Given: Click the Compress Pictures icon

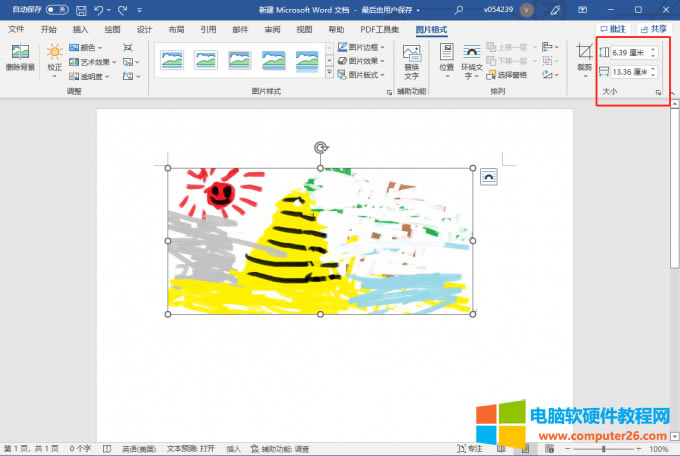Looking at the screenshot, I should tap(128, 47).
